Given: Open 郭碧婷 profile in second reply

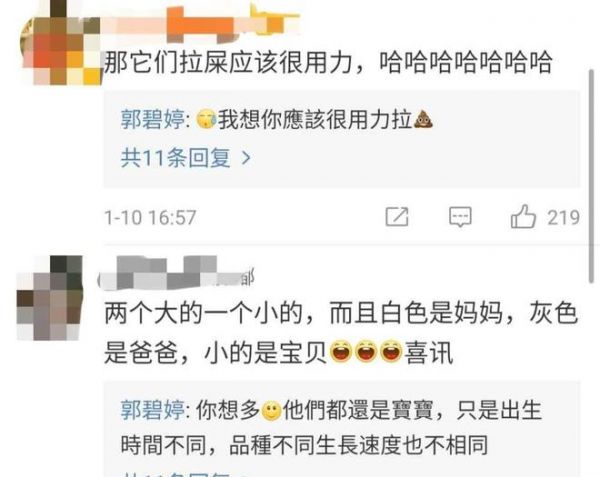Looking at the screenshot, I should (153, 410).
